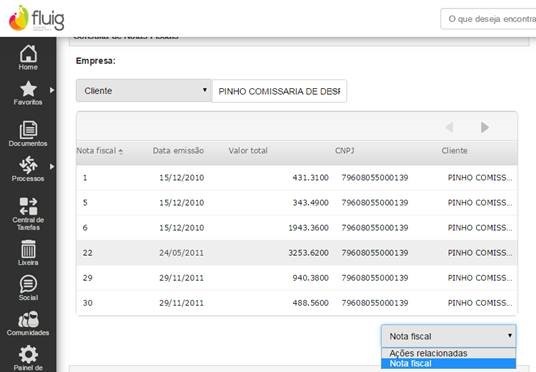Select row with nota fiscal 30
Screen dimensions: 536x372
point(297,303)
